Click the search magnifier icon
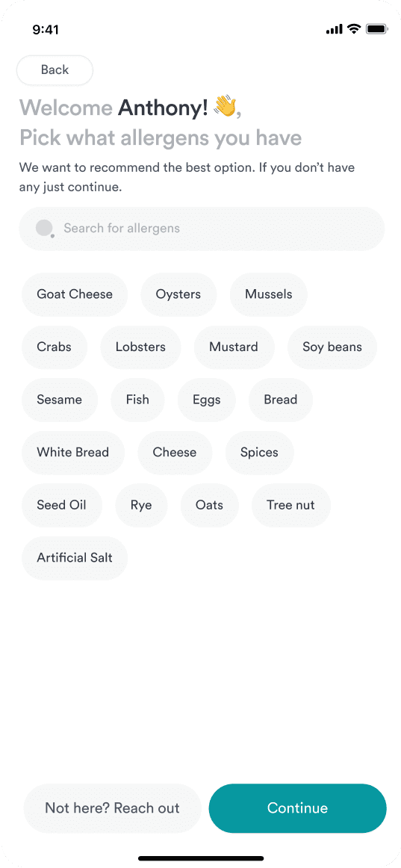This screenshot has height=868, width=401. (46, 228)
